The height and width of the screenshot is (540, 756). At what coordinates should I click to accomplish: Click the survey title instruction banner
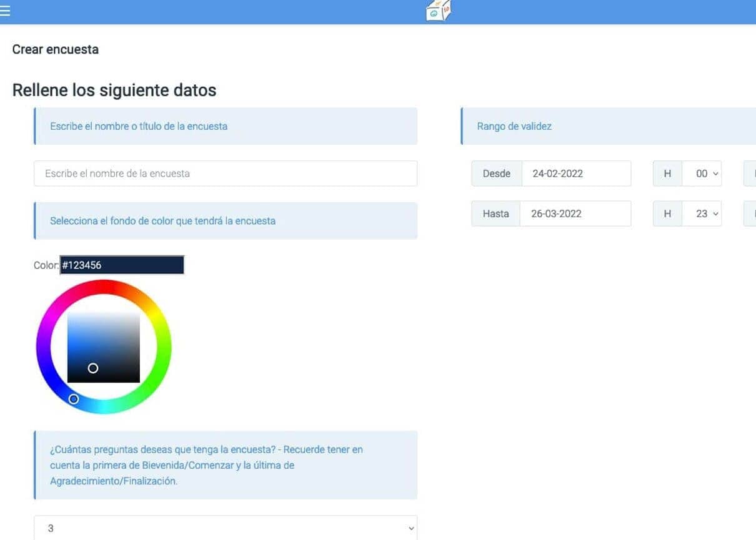(x=225, y=126)
